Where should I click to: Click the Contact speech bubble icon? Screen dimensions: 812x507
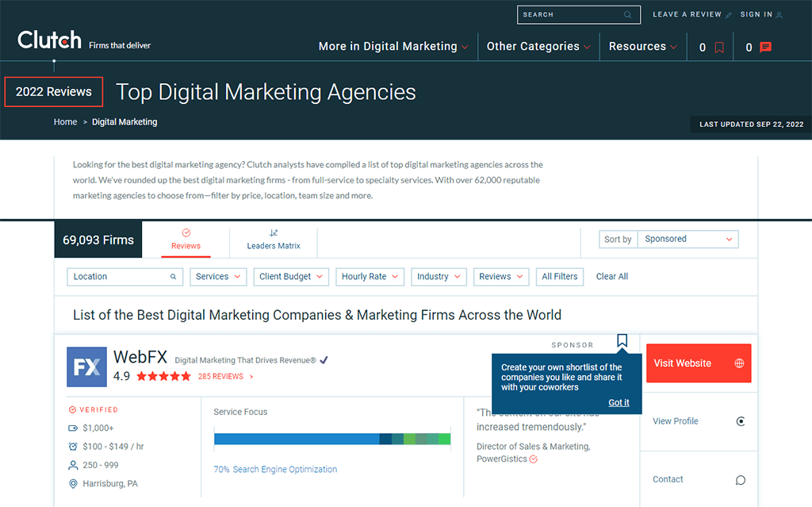point(741,479)
